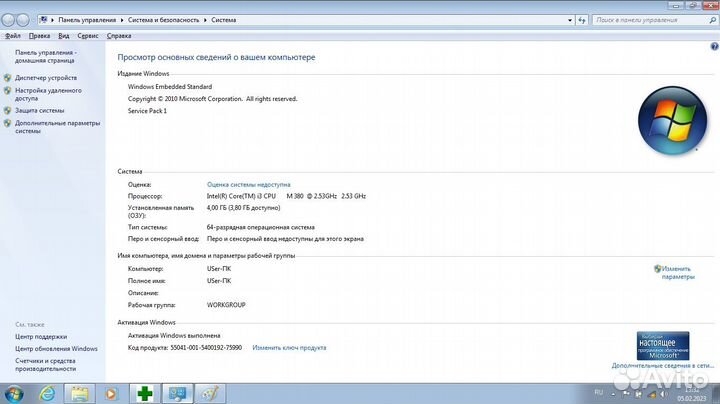Open the Сервис menu

coord(88,36)
